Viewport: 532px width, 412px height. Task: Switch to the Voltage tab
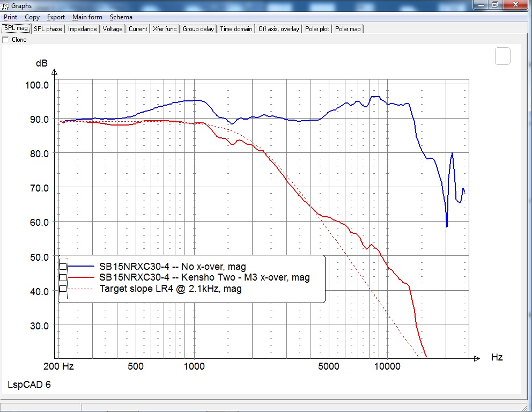coord(112,29)
